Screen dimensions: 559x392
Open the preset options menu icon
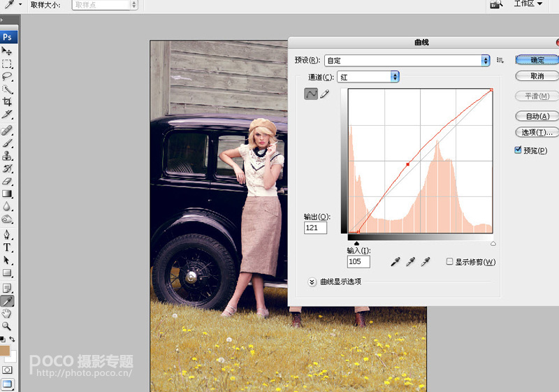pyautogui.click(x=500, y=60)
